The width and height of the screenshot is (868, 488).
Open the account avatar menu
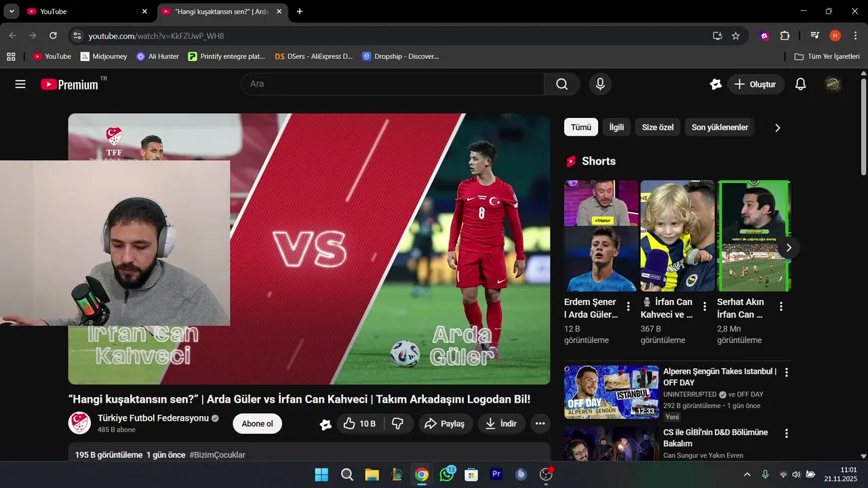[x=833, y=84]
